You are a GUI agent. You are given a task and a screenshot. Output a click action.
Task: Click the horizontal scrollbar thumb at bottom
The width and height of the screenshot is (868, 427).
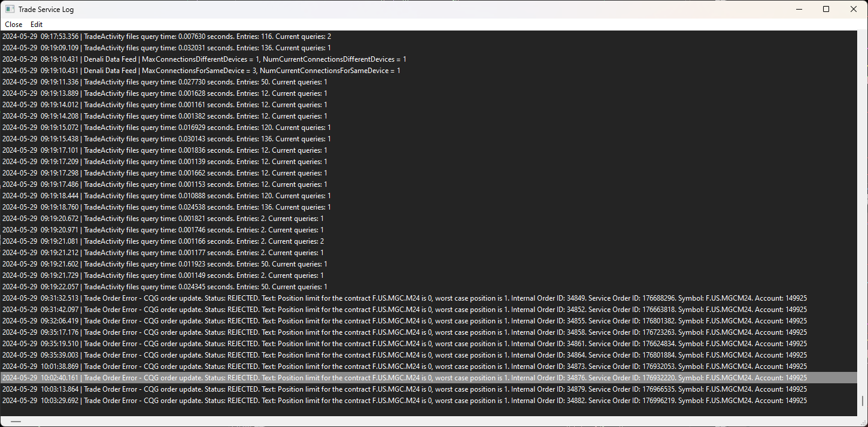click(x=16, y=421)
